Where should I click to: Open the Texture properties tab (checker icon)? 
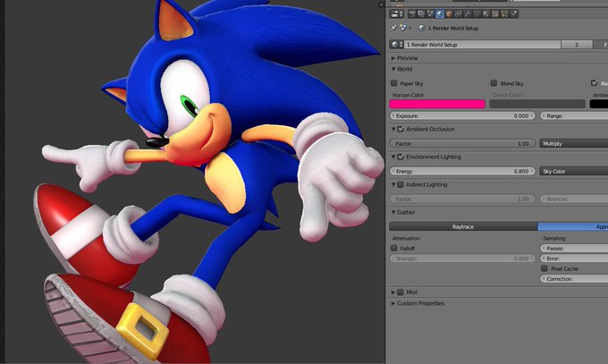coord(495,14)
